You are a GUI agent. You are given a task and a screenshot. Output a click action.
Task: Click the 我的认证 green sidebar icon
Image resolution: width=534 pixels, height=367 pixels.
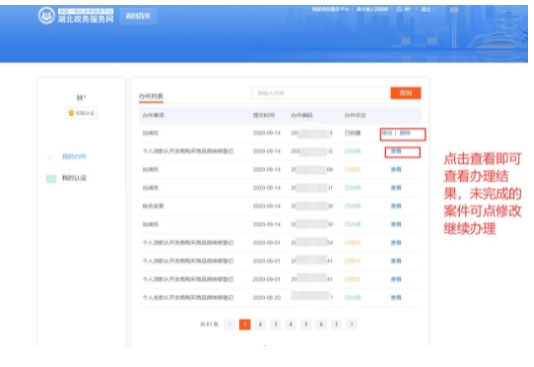pos(51,178)
